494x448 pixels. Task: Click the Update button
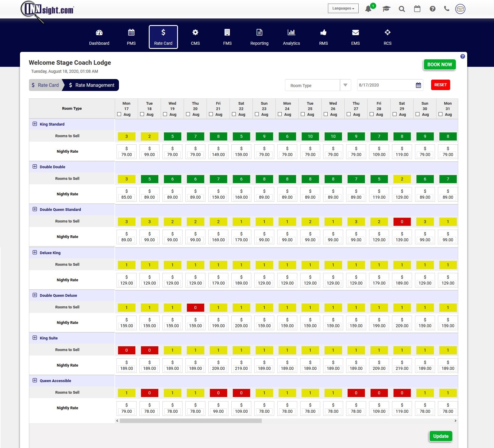[441, 436]
